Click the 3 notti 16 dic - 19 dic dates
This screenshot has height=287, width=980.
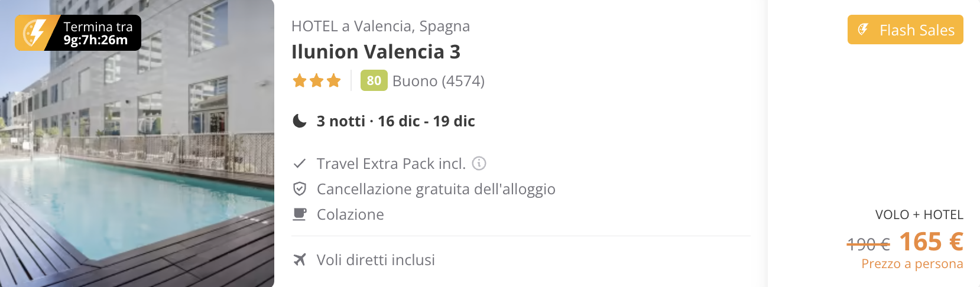pos(395,121)
